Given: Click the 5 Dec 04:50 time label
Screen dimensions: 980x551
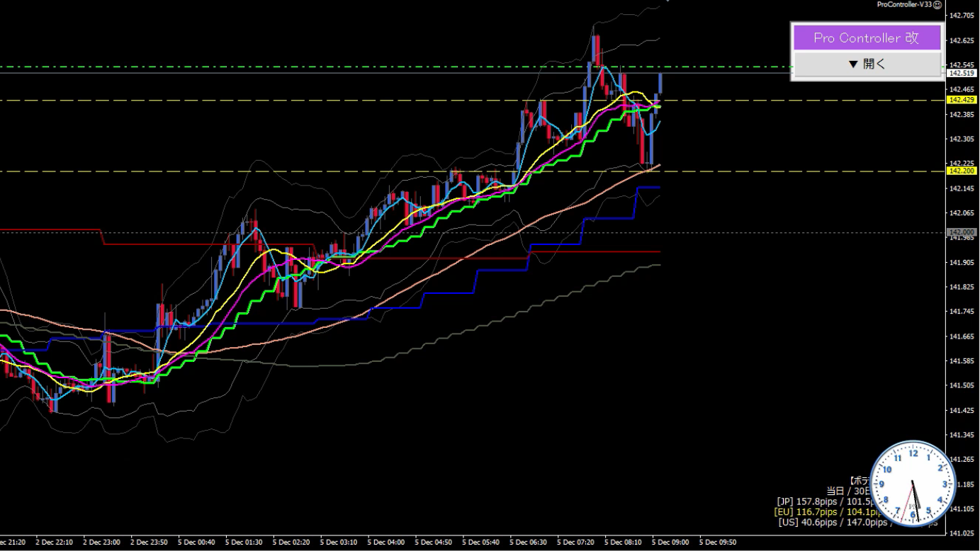Looking at the screenshot, I should tap(434, 543).
